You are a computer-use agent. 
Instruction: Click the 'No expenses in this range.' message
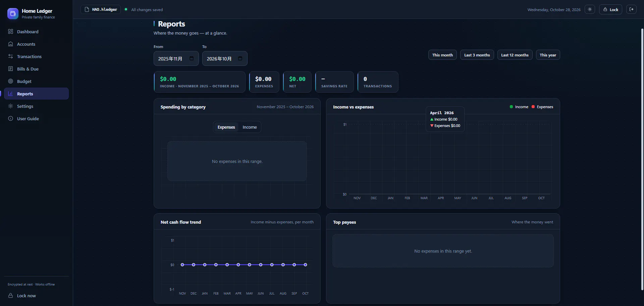(237, 162)
